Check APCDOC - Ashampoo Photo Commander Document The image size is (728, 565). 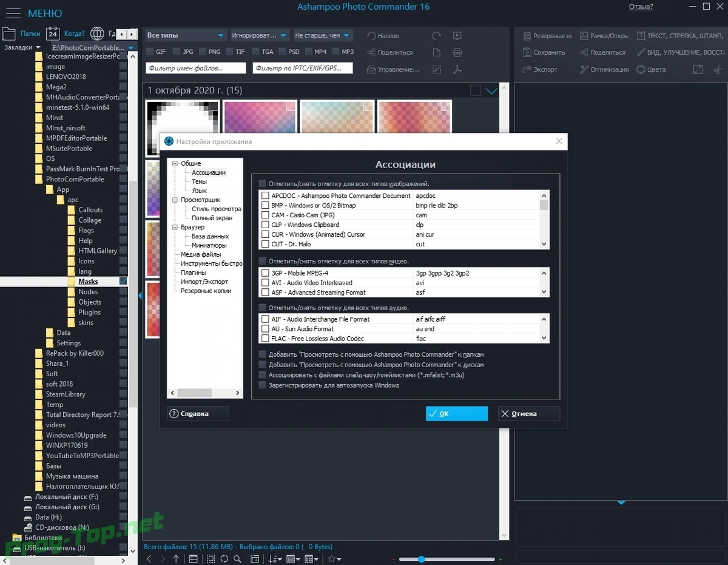pyautogui.click(x=265, y=196)
